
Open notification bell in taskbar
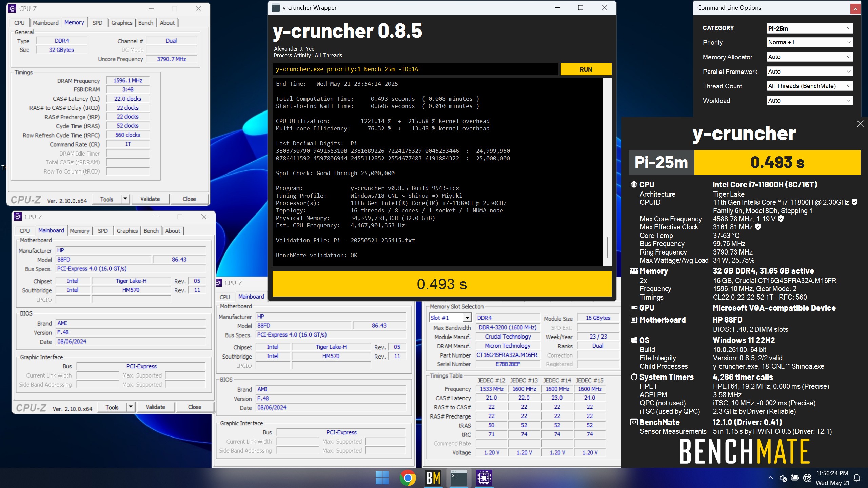click(x=857, y=478)
